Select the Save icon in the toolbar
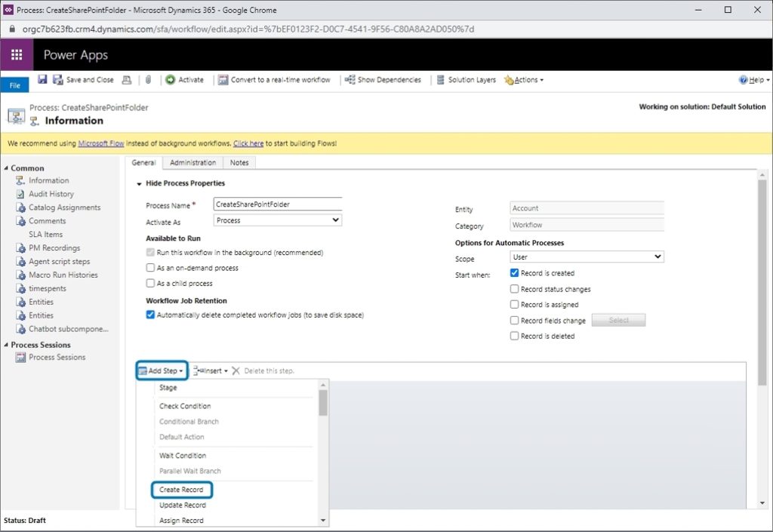Screen dimensions: 773x532 pyautogui.click(x=42, y=79)
